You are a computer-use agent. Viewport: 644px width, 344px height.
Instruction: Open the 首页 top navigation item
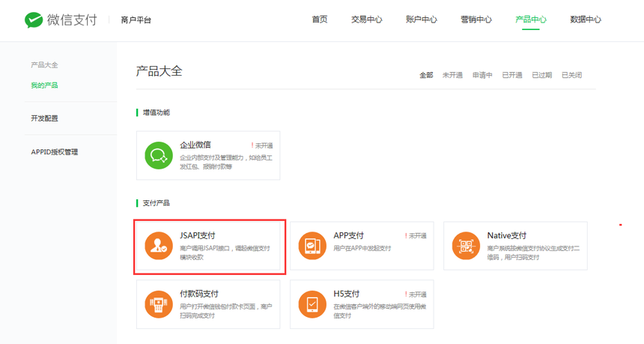(320, 19)
